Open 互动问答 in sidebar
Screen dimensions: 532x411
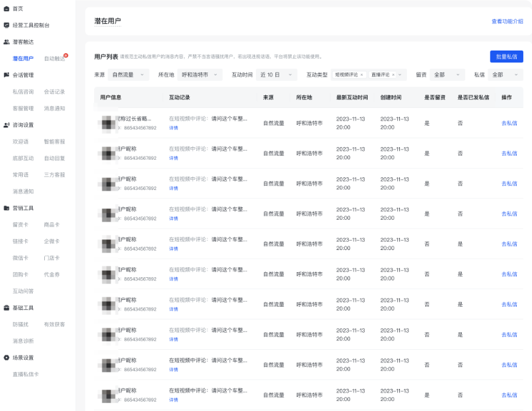click(x=23, y=291)
